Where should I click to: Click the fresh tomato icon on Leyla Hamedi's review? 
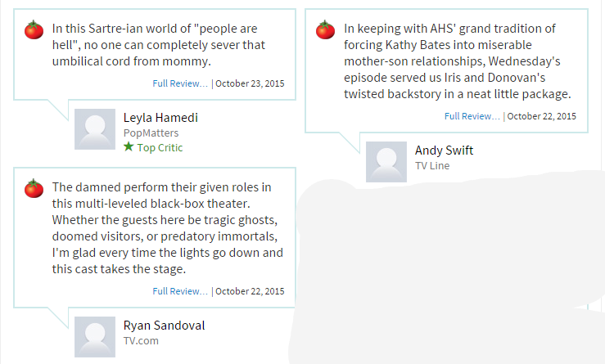click(34, 29)
